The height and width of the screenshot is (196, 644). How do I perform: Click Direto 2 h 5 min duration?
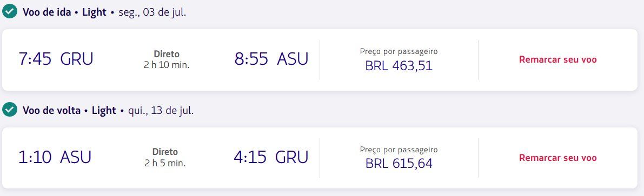pyautogui.click(x=165, y=158)
